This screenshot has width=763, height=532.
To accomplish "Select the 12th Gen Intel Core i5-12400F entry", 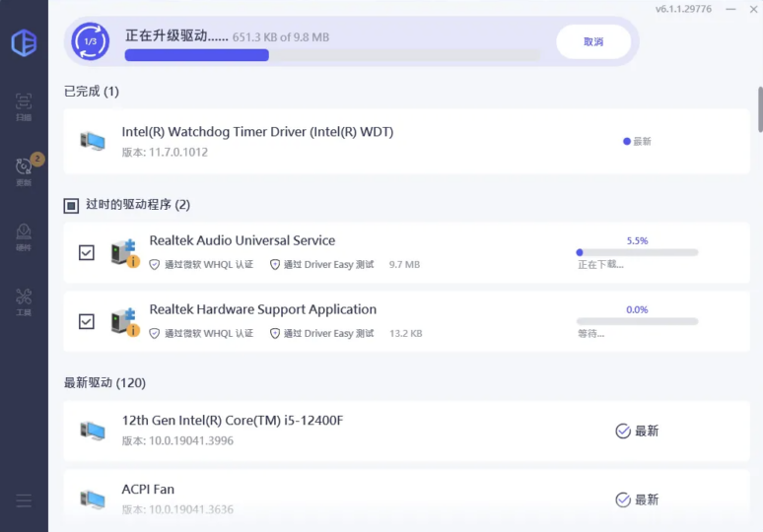I will pos(232,420).
